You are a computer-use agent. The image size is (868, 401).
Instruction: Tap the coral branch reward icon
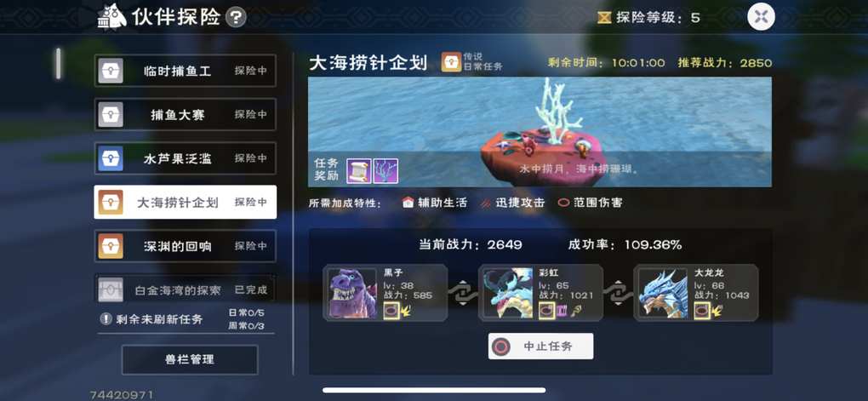coord(385,171)
